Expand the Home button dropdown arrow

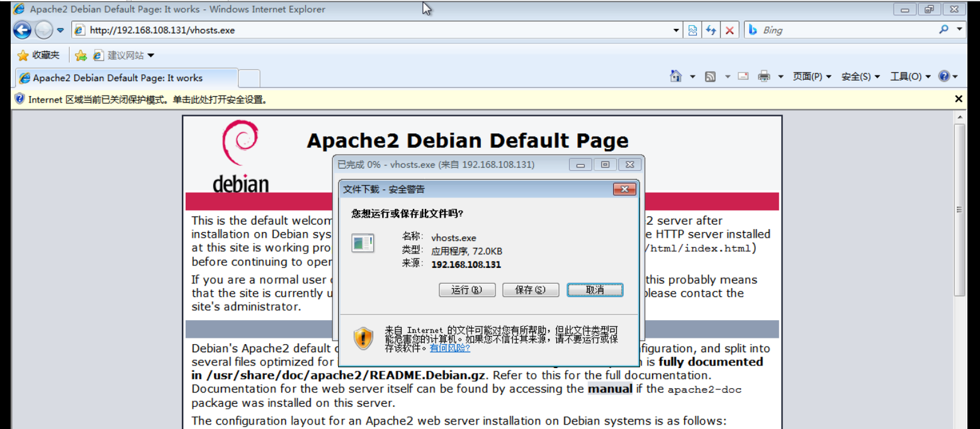[x=692, y=77]
